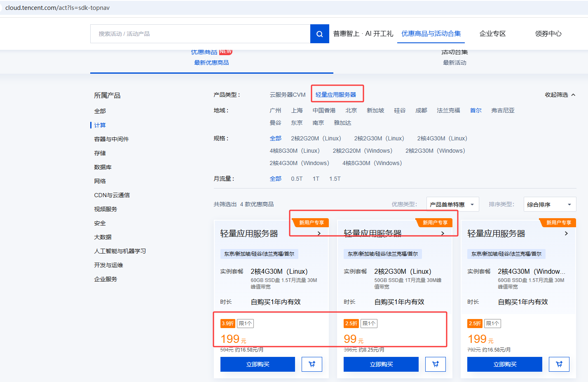Open the 排序类型 dropdown showing 综合排序
The width and height of the screenshot is (588, 382).
550,204
